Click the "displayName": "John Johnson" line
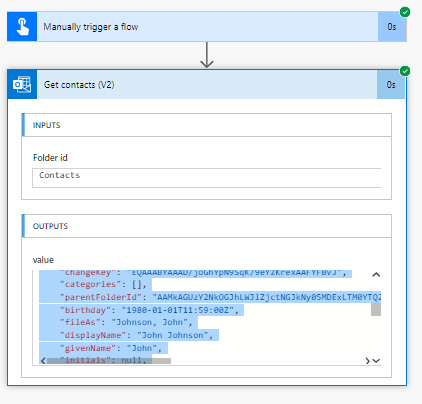The width and height of the screenshot is (422, 404). [136, 335]
